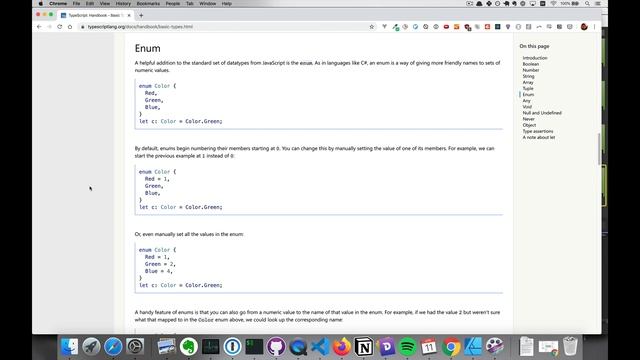This screenshot has width=640, height=360.
Task: Open QuickTime Player from the dock
Action: pyautogui.click(x=298, y=347)
